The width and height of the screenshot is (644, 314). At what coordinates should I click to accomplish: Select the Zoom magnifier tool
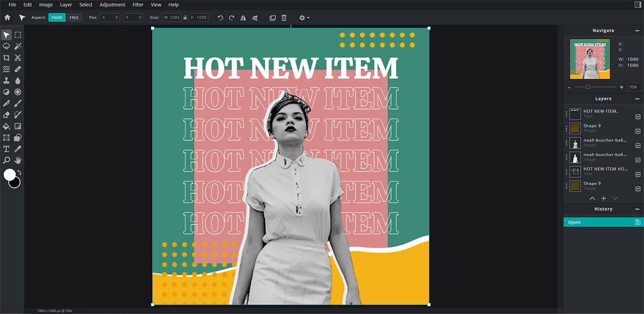tap(6, 160)
